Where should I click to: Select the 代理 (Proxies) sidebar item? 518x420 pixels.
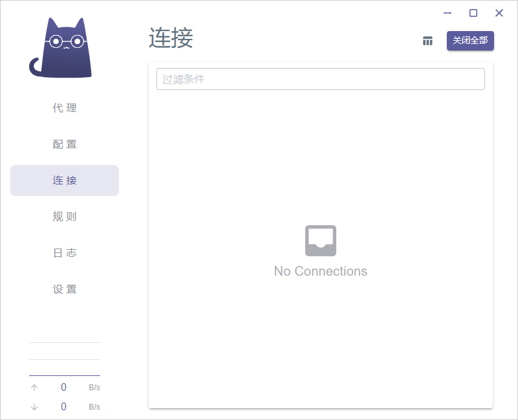click(x=64, y=108)
